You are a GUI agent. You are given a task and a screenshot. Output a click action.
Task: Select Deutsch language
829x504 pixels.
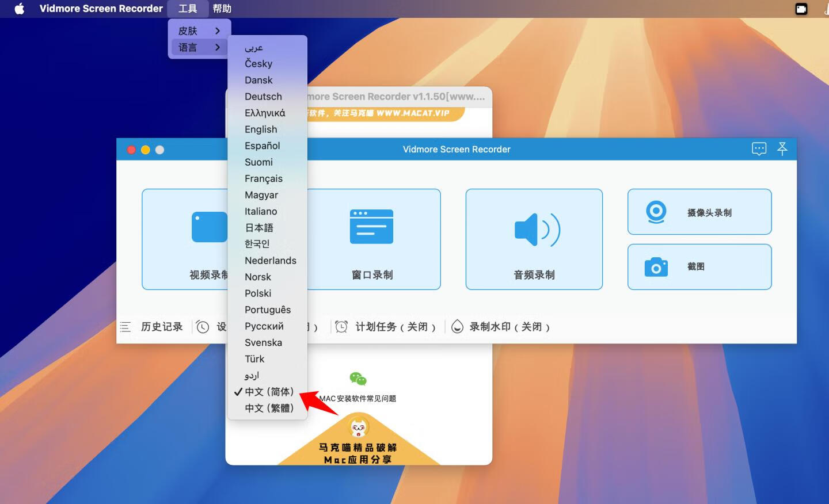pos(267,97)
